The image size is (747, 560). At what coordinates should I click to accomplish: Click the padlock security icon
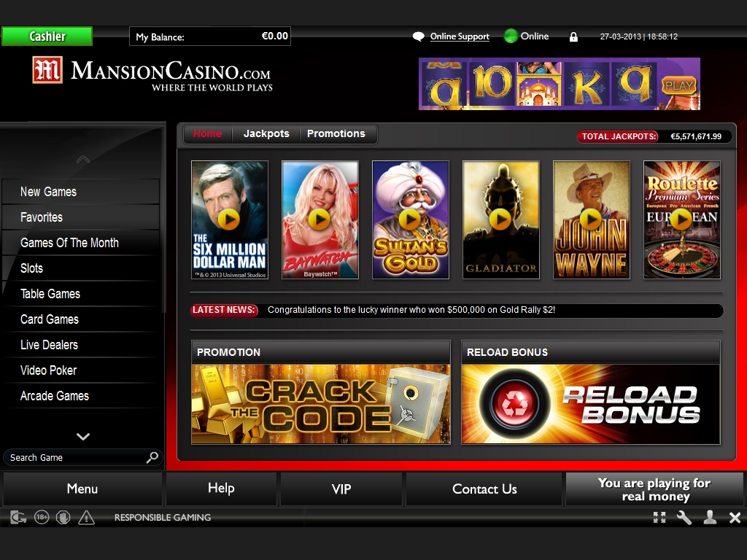(x=573, y=36)
